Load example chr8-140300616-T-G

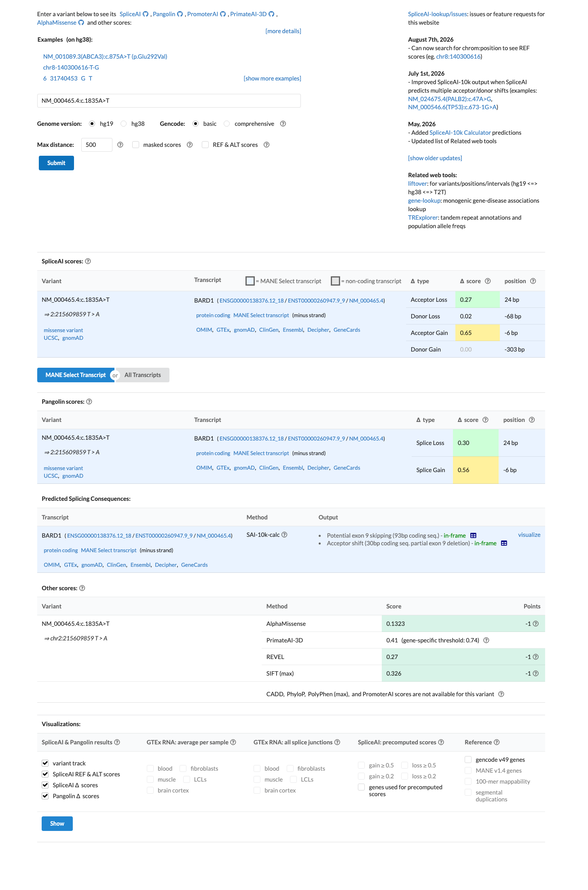(x=71, y=68)
